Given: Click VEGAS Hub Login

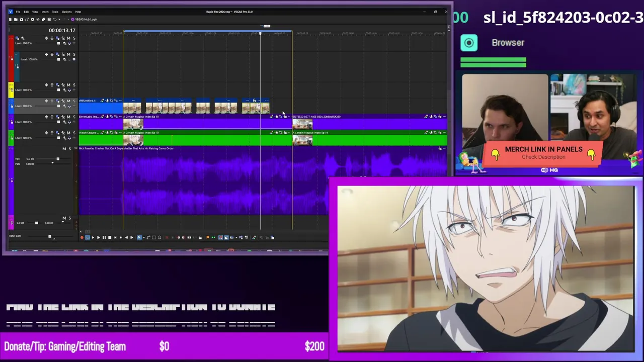Looking at the screenshot, I should click(84, 20).
